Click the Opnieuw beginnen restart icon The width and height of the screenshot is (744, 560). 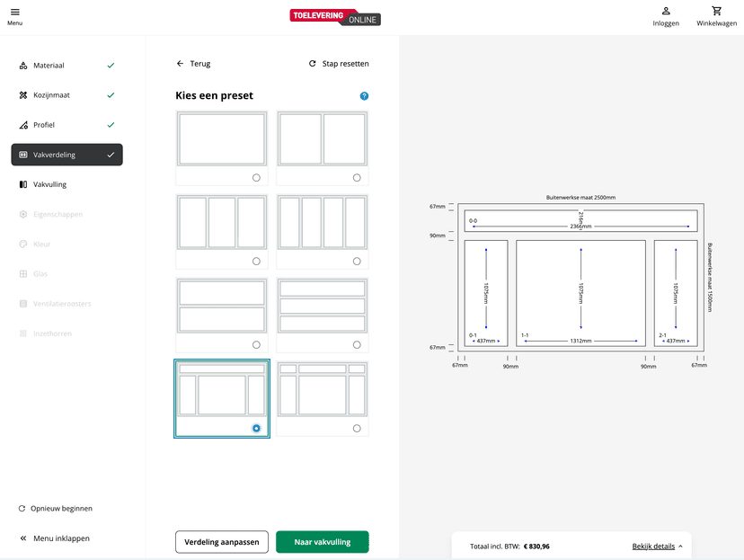click(x=22, y=509)
